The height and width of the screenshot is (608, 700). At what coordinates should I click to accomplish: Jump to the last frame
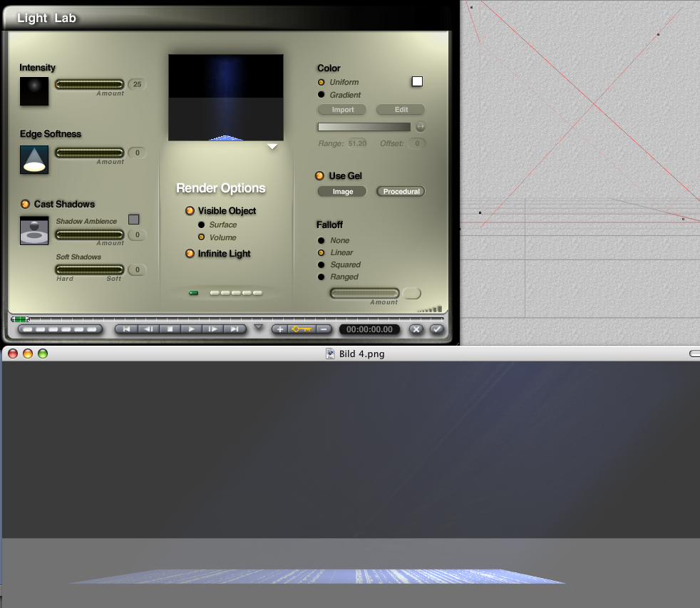[x=235, y=329]
